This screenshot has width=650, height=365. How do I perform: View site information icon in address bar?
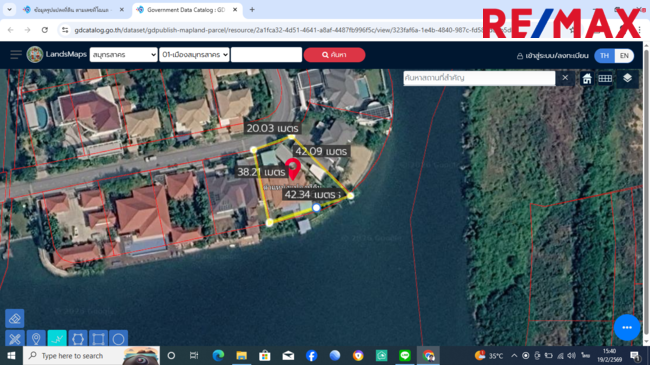pos(65,30)
